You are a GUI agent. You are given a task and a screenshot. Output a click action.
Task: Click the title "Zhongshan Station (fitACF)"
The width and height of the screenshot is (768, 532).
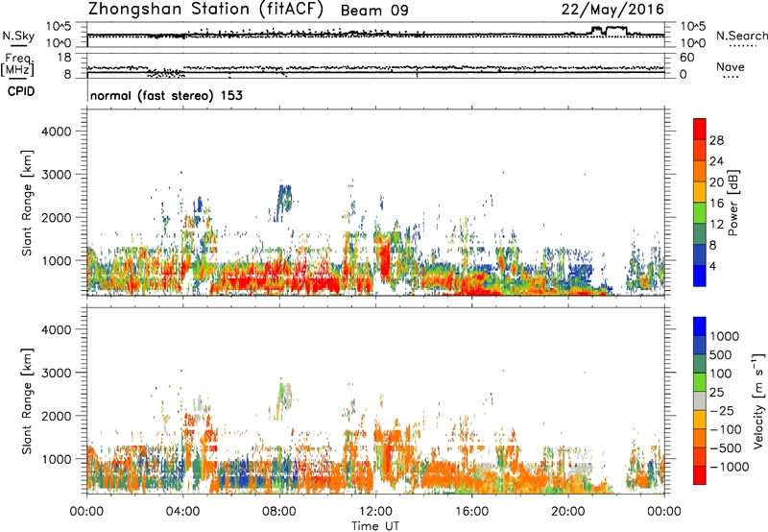(205, 10)
